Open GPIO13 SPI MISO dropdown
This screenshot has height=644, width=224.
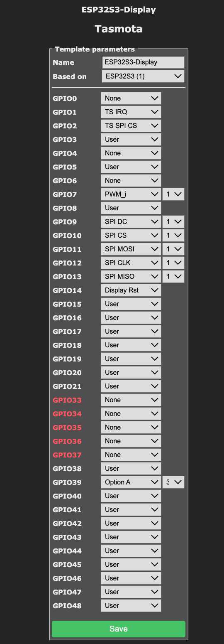(131, 277)
